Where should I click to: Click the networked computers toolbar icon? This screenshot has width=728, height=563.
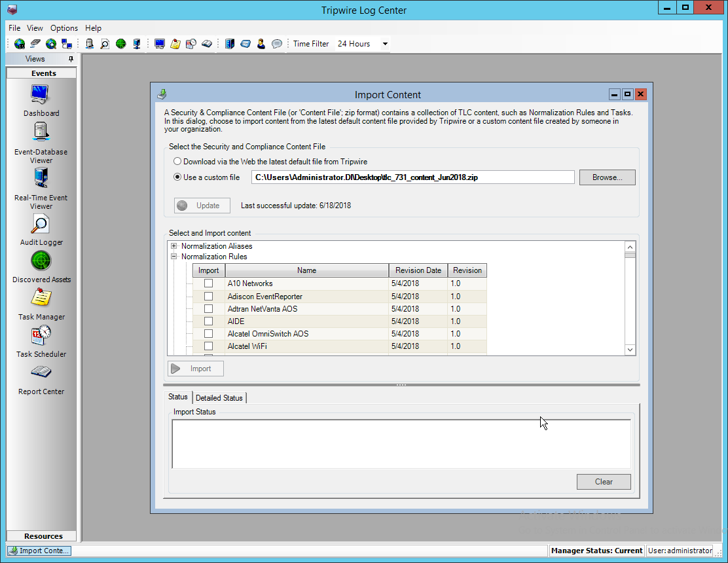click(x=67, y=44)
